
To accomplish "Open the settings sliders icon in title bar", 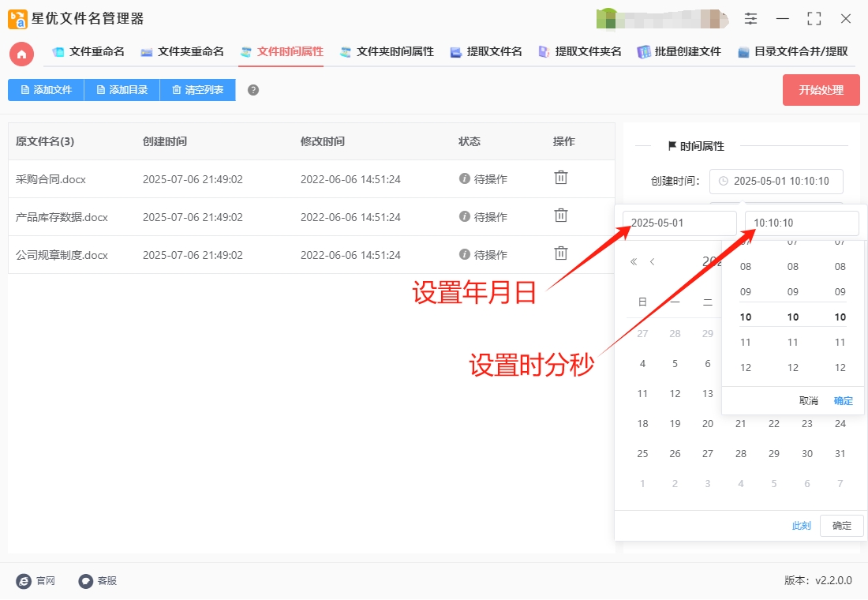I will point(750,19).
